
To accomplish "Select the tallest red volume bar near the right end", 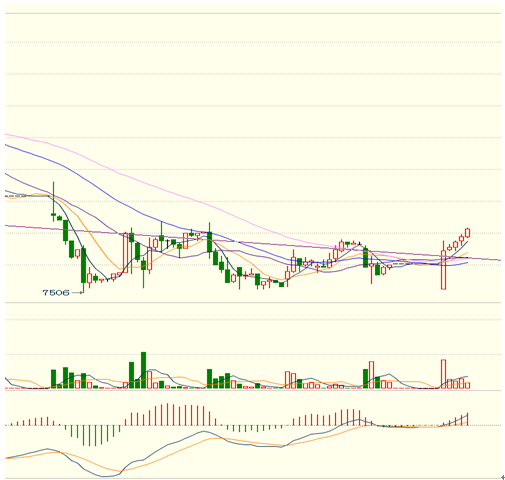I will [x=443, y=374].
